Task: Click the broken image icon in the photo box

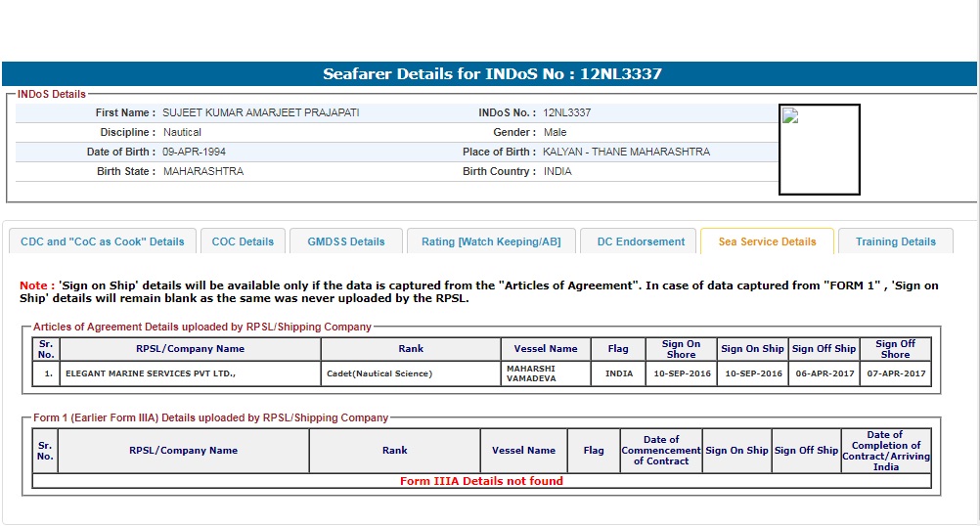Action: click(x=791, y=116)
